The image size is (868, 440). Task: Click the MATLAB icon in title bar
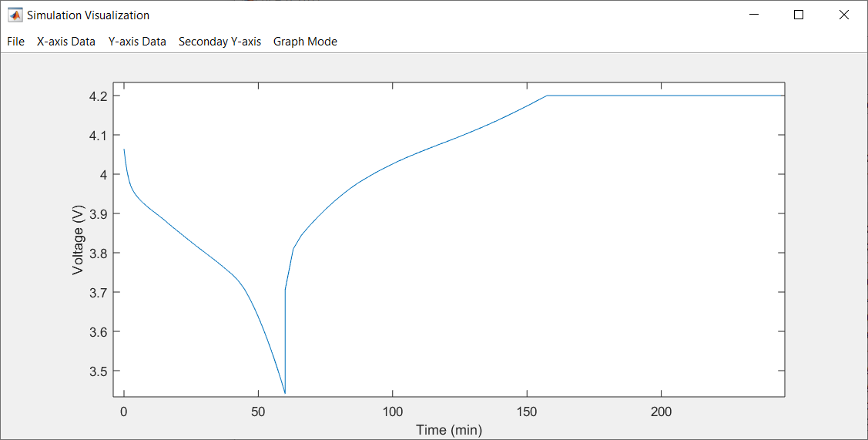[x=15, y=15]
